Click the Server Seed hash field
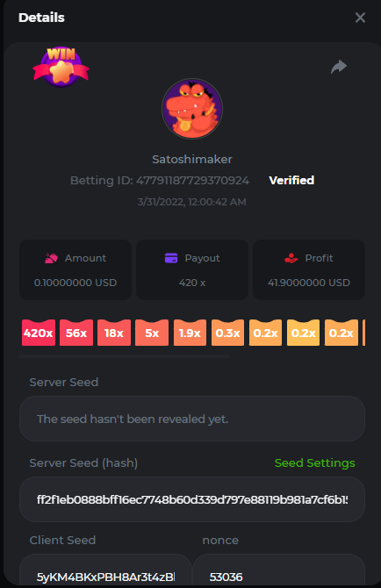 pyautogui.click(x=192, y=499)
